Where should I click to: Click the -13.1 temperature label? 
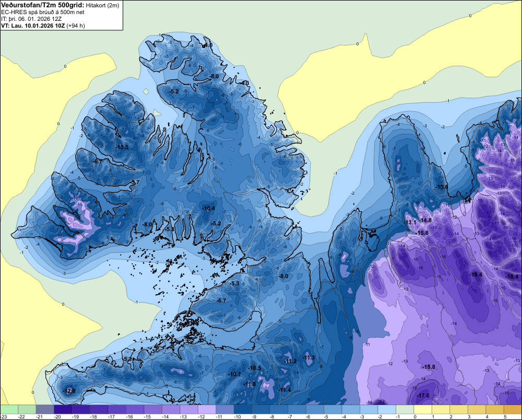410,222
